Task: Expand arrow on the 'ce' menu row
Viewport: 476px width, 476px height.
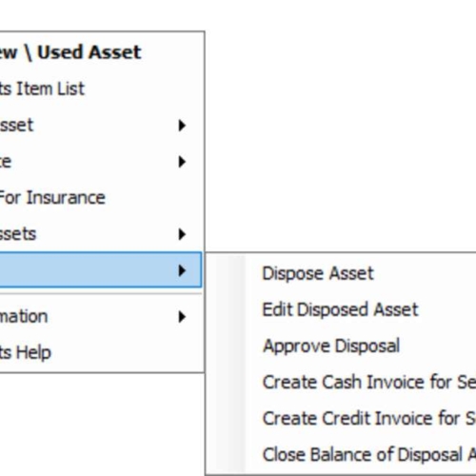Action: pos(182,162)
